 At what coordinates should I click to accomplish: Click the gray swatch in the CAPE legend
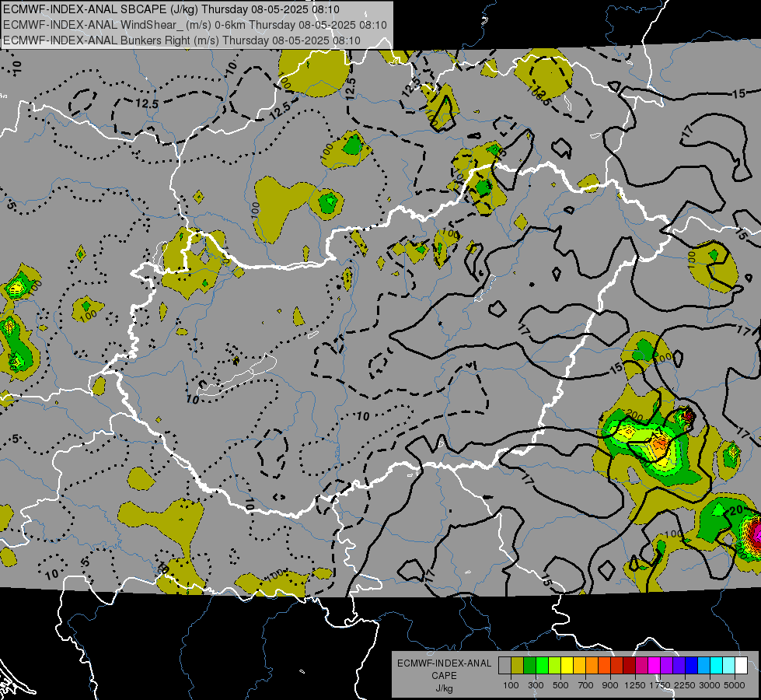pos(504,666)
